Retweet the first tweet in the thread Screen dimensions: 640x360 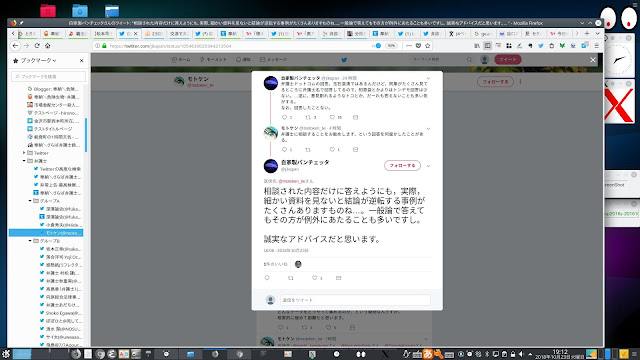[308, 117]
